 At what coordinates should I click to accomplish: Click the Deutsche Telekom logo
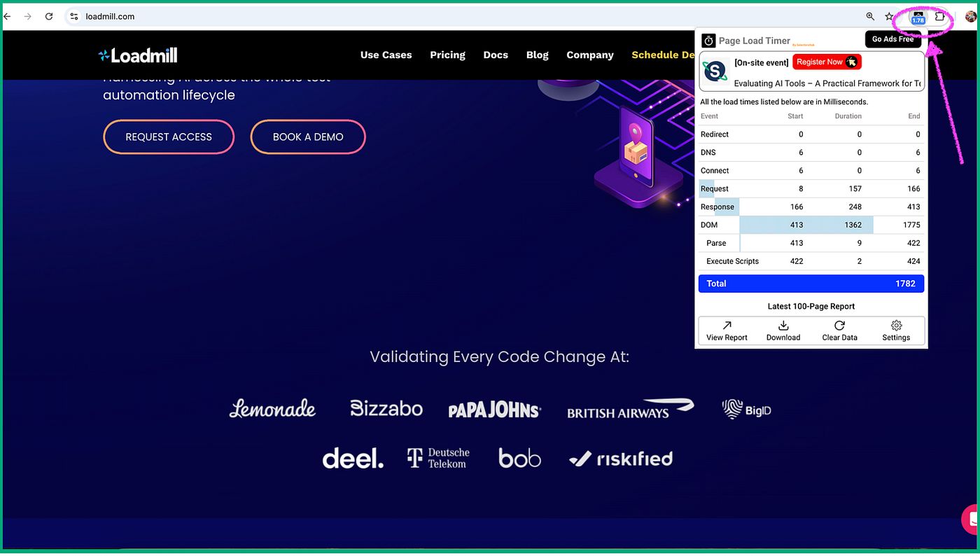(438, 458)
